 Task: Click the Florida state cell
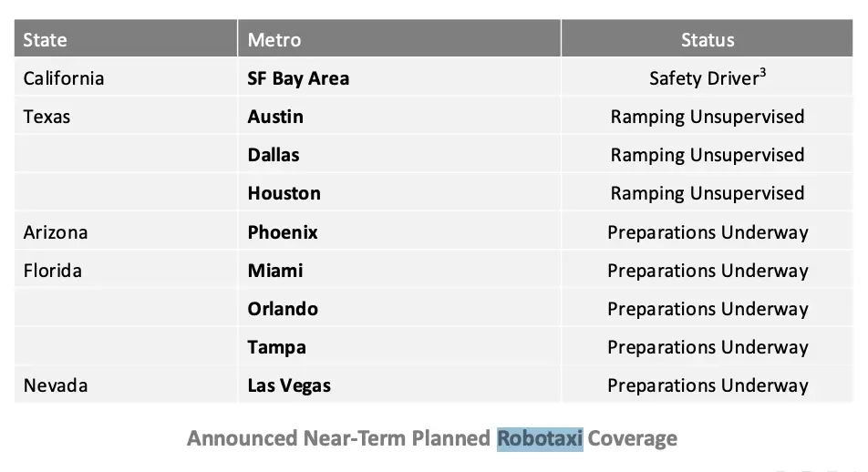coord(53,271)
